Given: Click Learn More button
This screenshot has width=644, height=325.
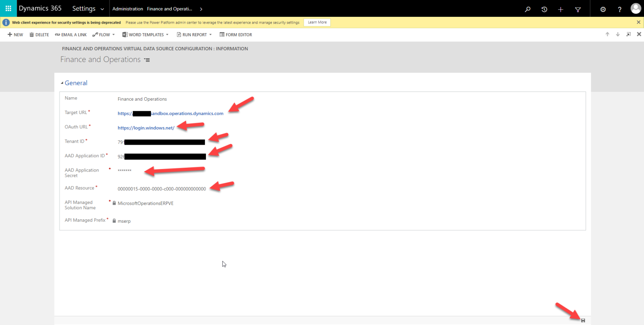Looking at the screenshot, I should [x=317, y=22].
